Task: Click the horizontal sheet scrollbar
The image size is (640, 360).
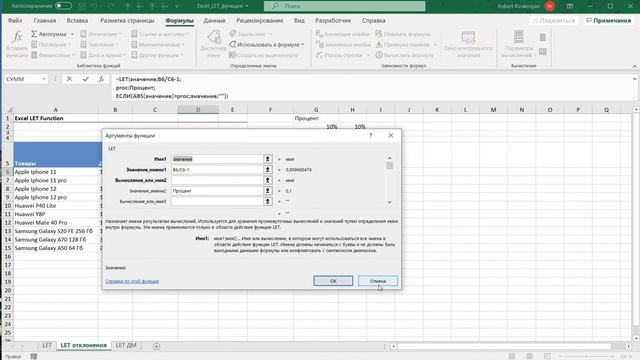Action: [504, 347]
